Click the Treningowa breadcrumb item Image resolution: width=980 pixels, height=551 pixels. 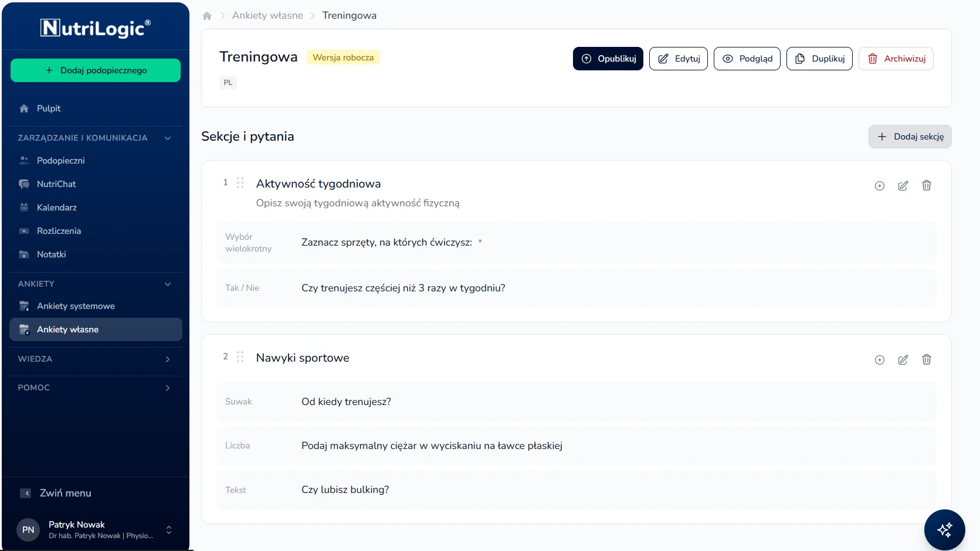point(350,15)
